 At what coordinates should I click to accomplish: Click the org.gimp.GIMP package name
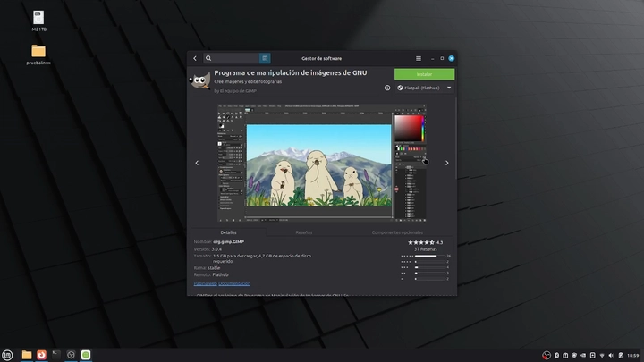coord(228,241)
